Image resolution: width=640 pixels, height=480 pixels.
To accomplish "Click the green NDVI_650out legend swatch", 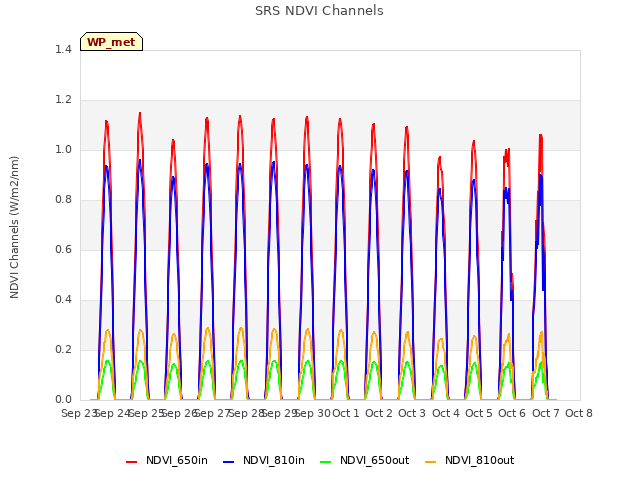I will coord(326,461).
